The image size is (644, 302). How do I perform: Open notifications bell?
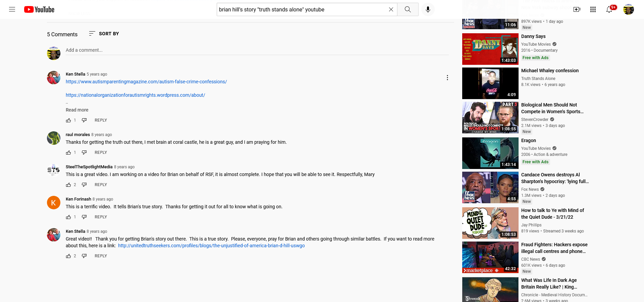(x=609, y=9)
